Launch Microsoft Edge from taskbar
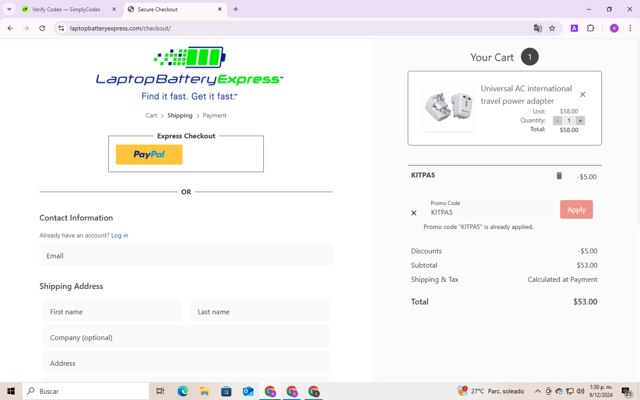The width and height of the screenshot is (640, 400). (182, 391)
